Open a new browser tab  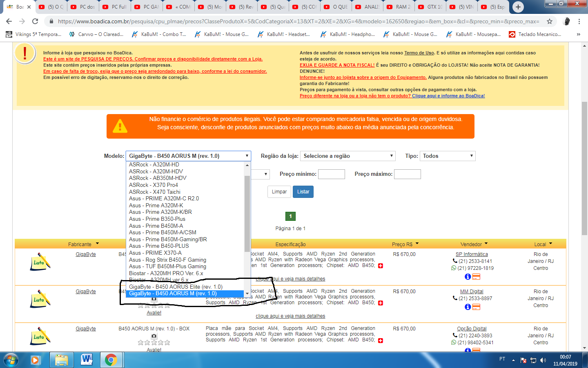(x=518, y=7)
